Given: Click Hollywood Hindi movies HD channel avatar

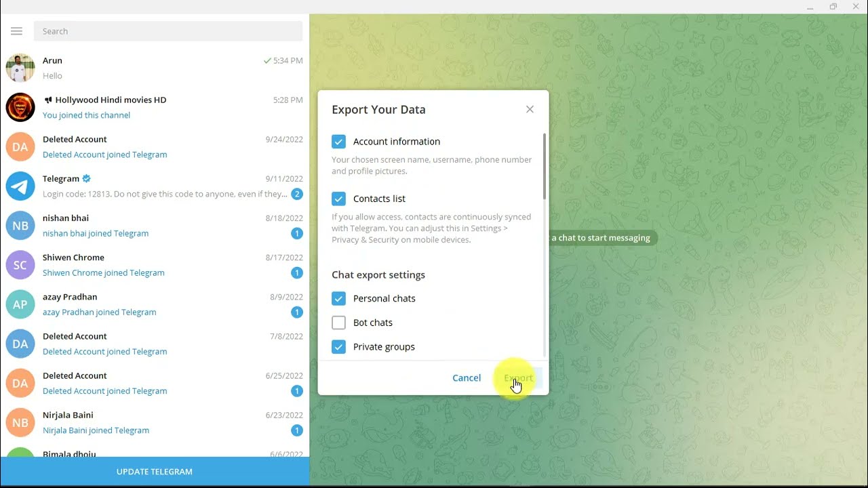Looking at the screenshot, I should click(20, 107).
